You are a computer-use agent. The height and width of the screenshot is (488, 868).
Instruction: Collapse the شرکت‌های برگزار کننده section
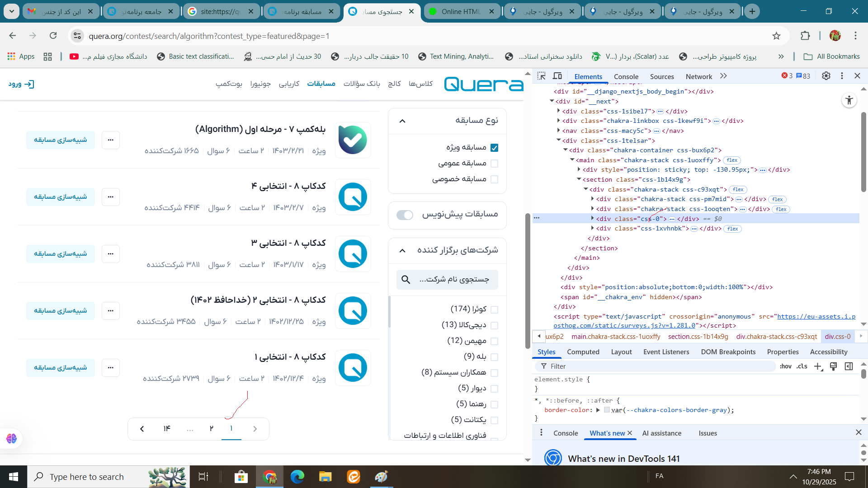pyautogui.click(x=402, y=250)
